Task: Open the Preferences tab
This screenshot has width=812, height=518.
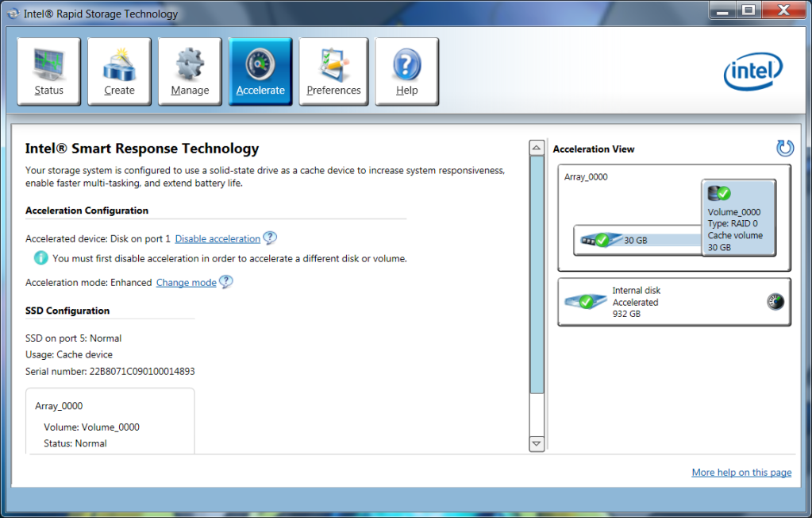Action: pos(333,72)
